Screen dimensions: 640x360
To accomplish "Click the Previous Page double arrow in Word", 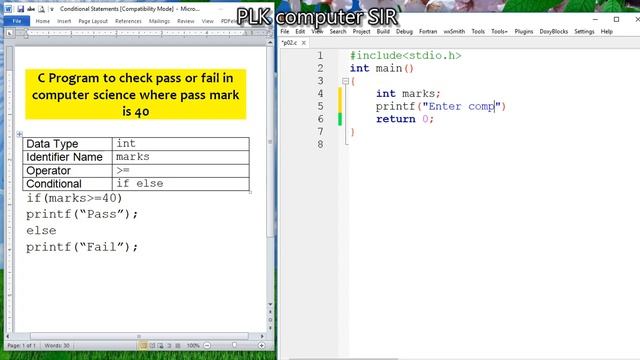I will pos(270,312).
